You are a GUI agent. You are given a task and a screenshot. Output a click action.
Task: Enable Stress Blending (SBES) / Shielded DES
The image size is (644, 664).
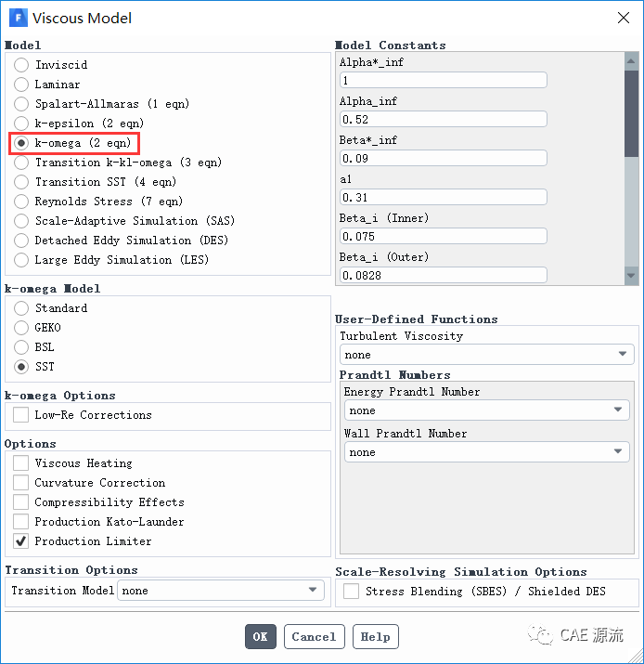coord(352,592)
